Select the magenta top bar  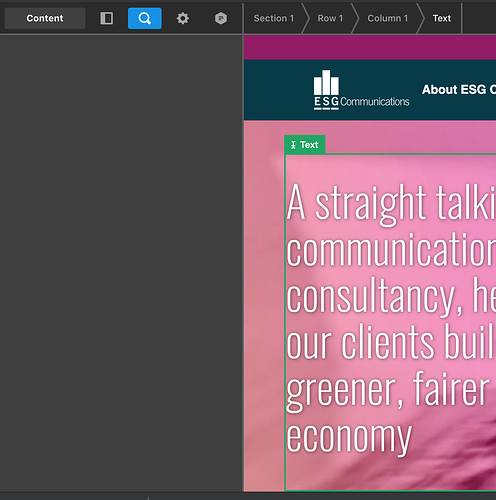[x=370, y=47]
